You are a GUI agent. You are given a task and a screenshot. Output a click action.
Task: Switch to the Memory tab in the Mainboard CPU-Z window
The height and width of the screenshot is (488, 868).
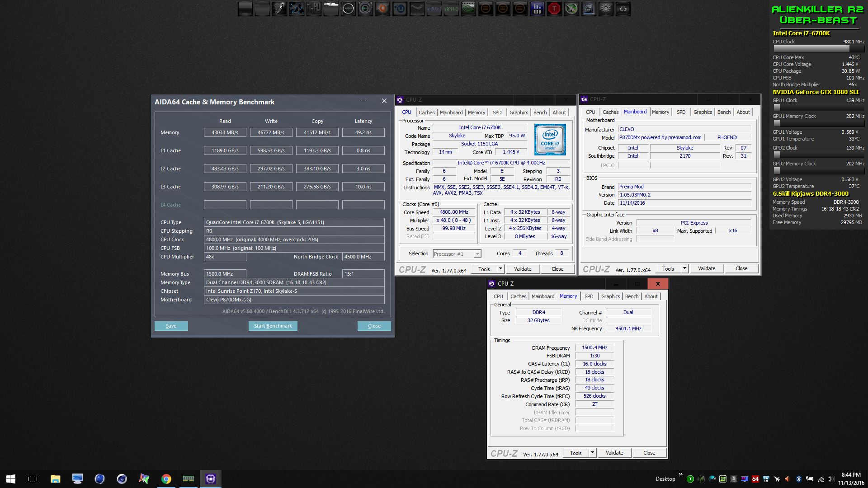pyautogui.click(x=660, y=112)
